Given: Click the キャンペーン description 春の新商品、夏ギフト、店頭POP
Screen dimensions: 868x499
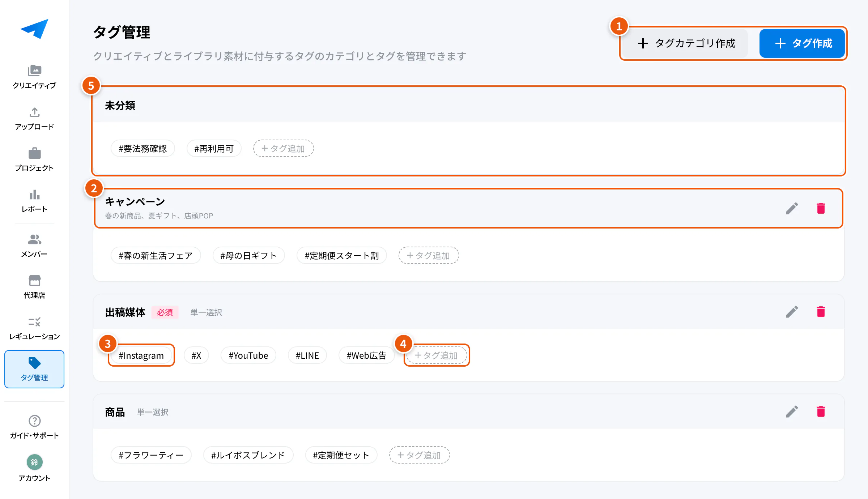Looking at the screenshot, I should tap(159, 216).
